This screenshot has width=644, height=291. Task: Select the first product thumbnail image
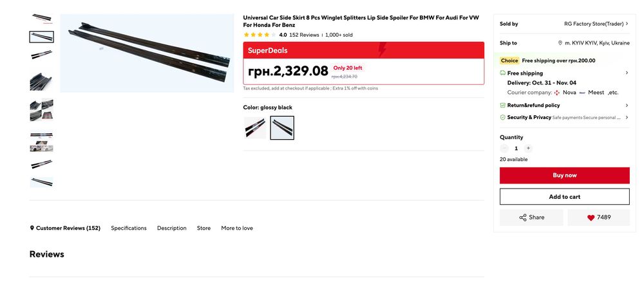pos(41,19)
